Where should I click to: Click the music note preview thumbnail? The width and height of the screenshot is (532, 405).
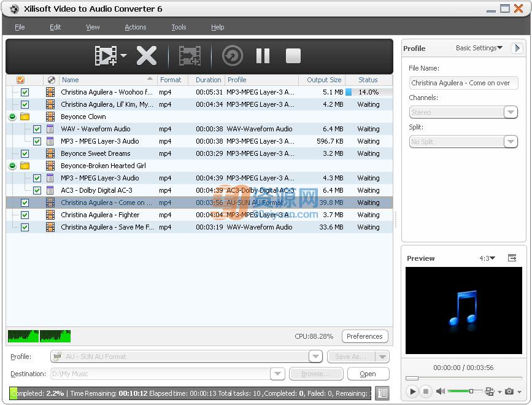(463, 310)
